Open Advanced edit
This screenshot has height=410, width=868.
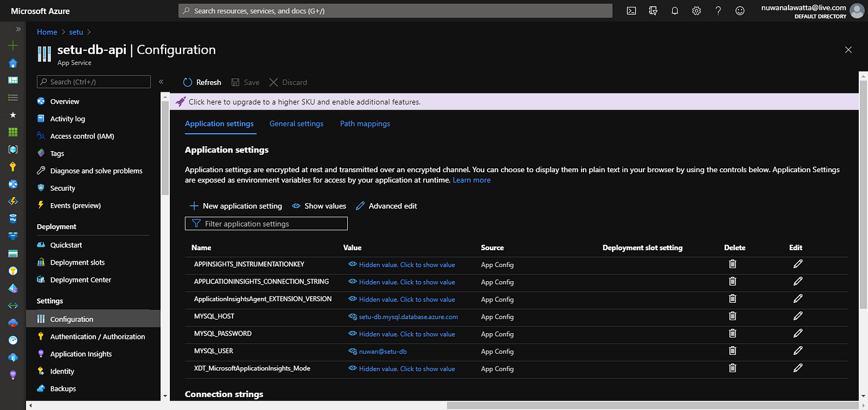click(x=386, y=206)
